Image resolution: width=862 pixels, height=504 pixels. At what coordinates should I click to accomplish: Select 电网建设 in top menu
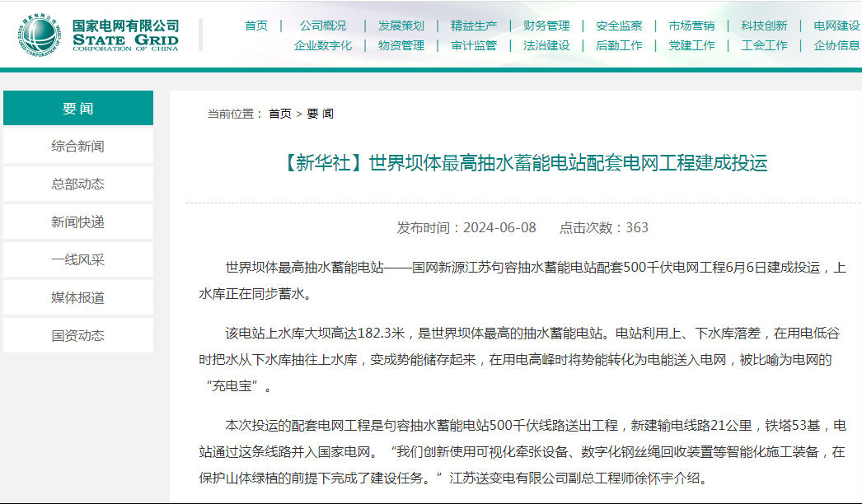(836, 26)
